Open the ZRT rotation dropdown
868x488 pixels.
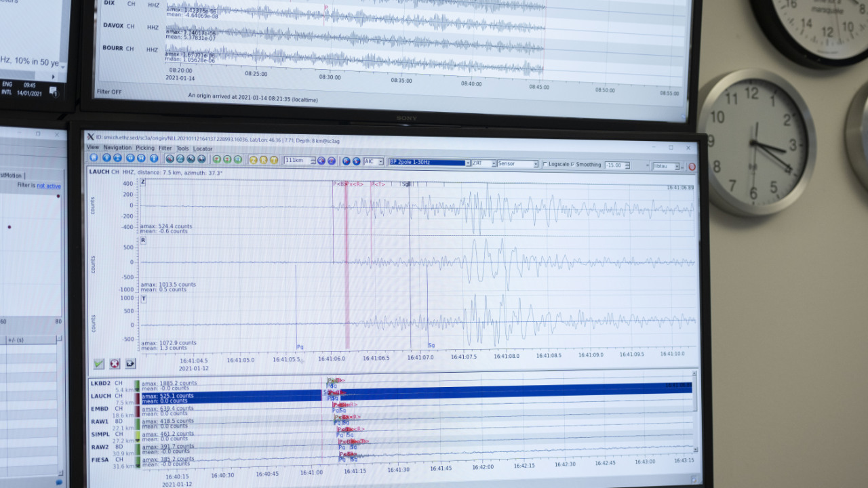(x=483, y=163)
